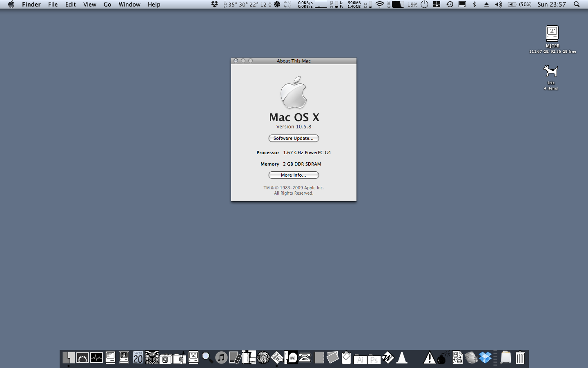Open the Mac with portrait dock icon
This screenshot has height=368, width=588.
[x=124, y=358]
